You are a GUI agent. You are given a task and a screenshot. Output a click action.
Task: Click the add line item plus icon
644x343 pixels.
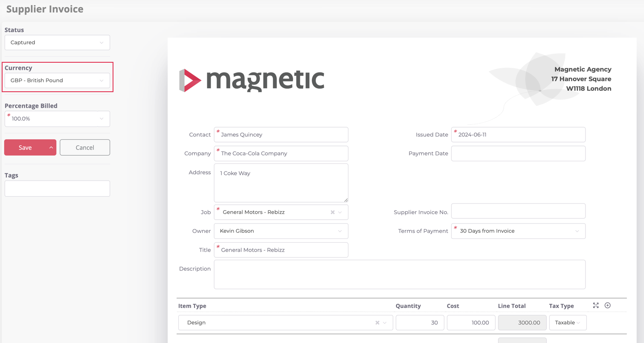[x=608, y=305]
